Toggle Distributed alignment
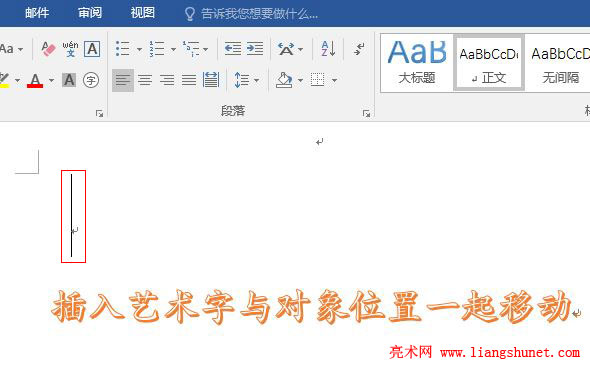590x367 pixels. (x=211, y=80)
